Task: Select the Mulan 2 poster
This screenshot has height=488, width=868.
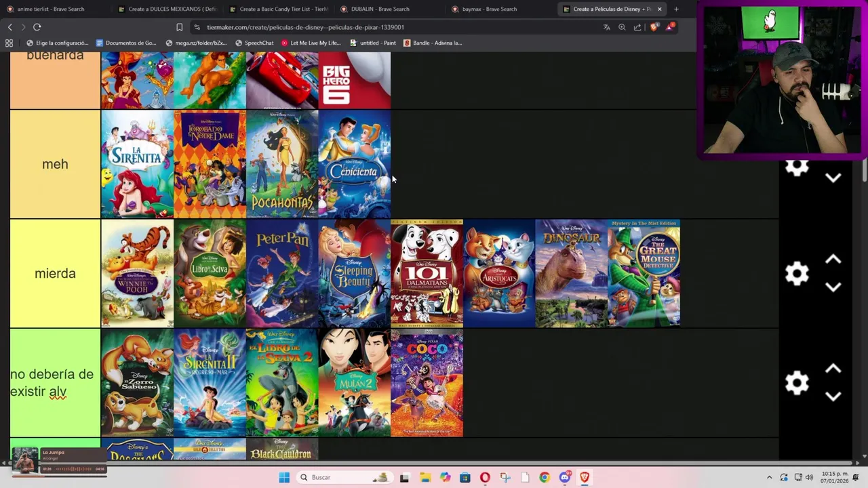Action: [354, 383]
